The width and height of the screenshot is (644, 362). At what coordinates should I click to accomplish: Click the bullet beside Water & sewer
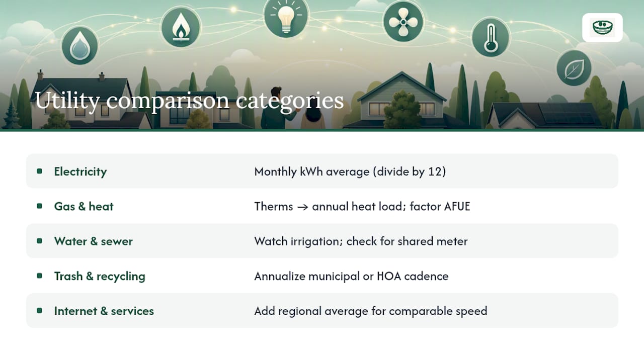pos(39,241)
